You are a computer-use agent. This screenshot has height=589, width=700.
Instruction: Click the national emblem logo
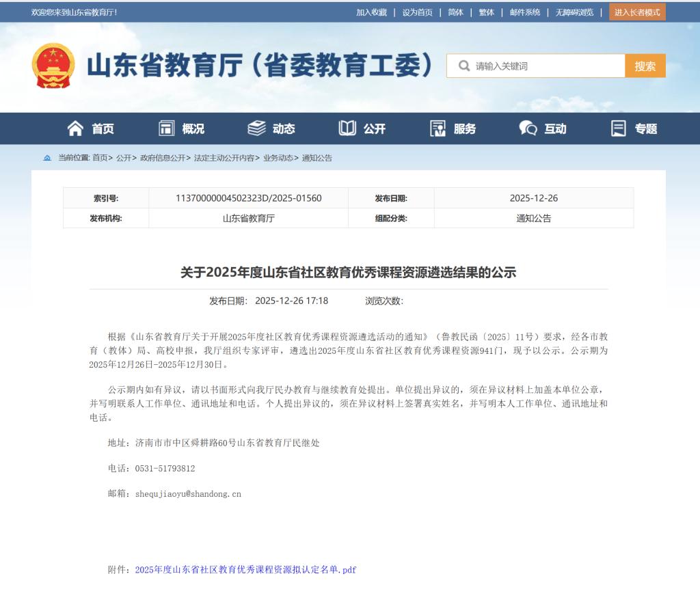53,66
